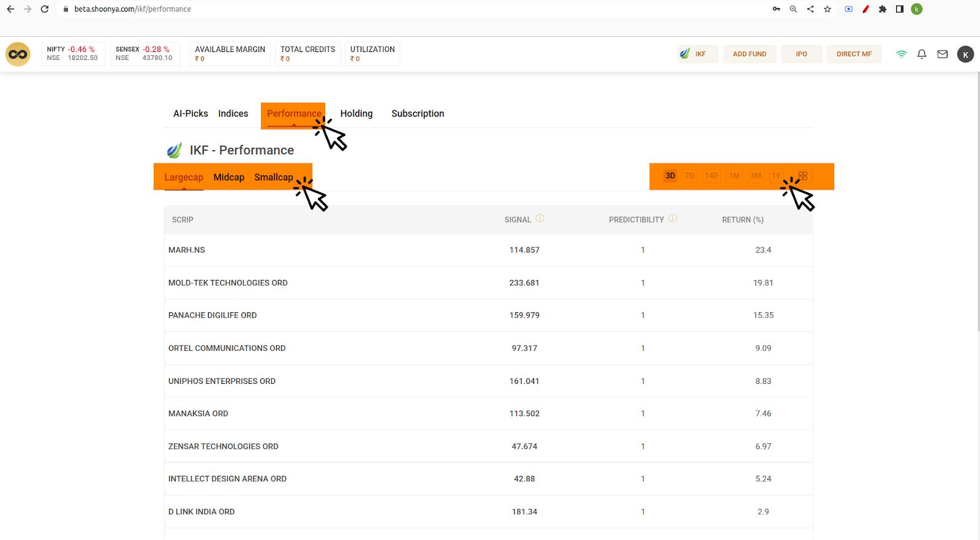Switch to grid view layout
The width and height of the screenshot is (980, 540).
(x=803, y=176)
